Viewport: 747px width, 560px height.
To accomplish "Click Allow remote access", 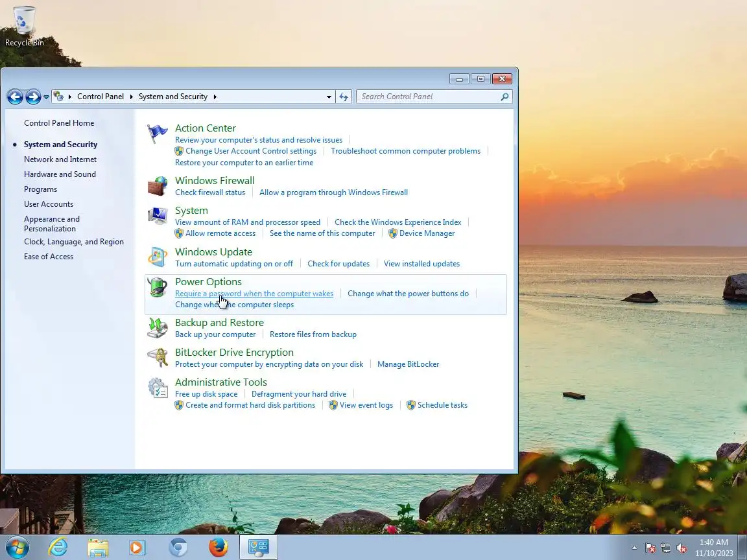I will [220, 233].
